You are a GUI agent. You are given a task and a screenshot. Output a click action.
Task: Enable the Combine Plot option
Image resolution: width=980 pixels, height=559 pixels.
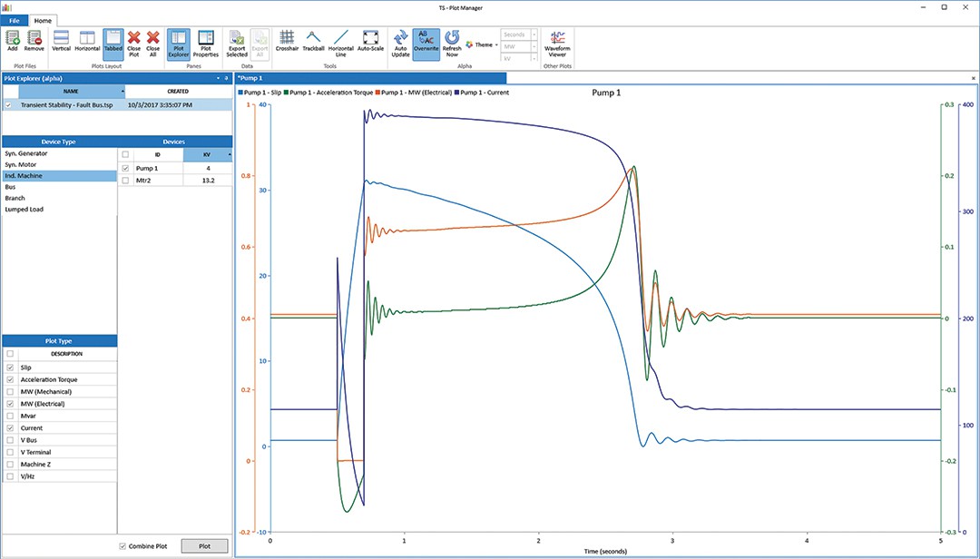click(122, 545)
